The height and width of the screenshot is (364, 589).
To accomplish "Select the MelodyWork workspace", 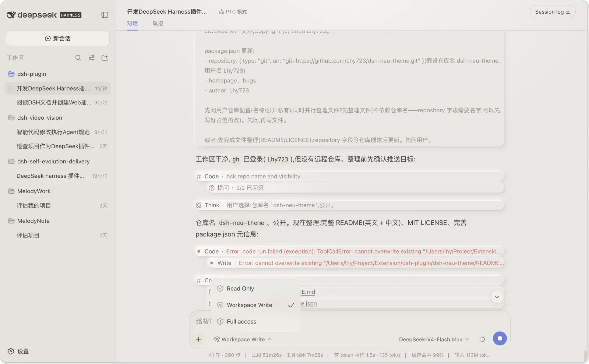I will (58, 191).
